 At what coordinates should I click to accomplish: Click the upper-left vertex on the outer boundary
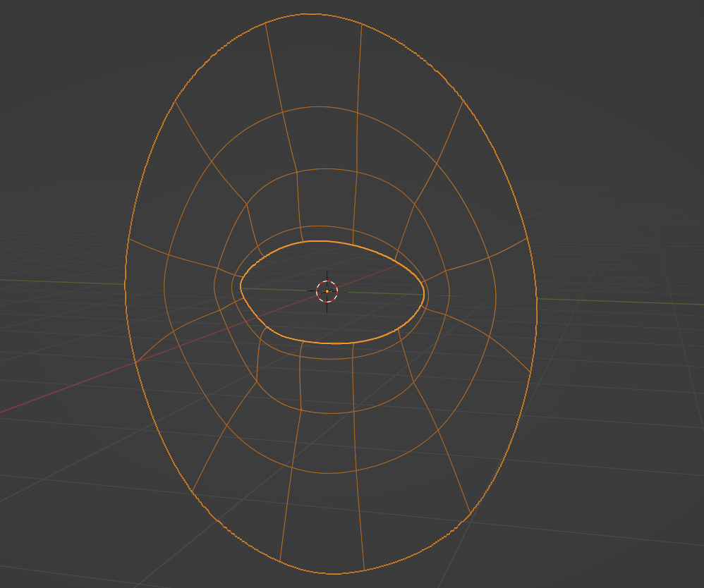[x=174, y=101]
